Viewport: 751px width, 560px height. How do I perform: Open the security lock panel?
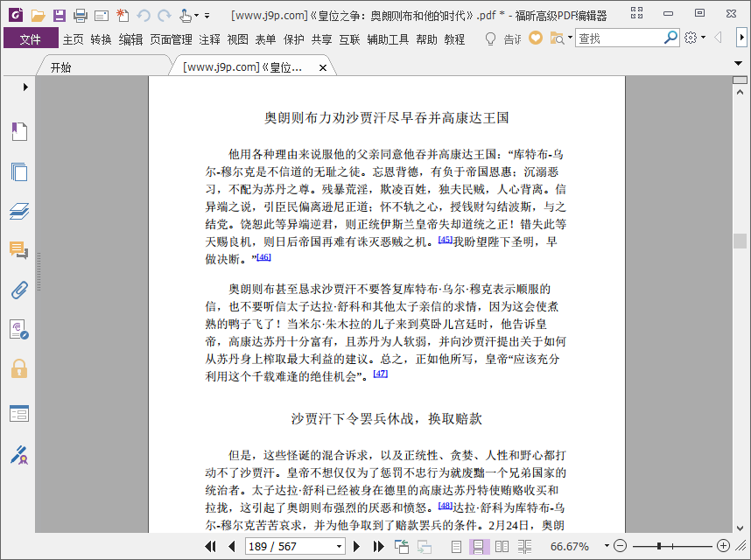click(19, 368)
